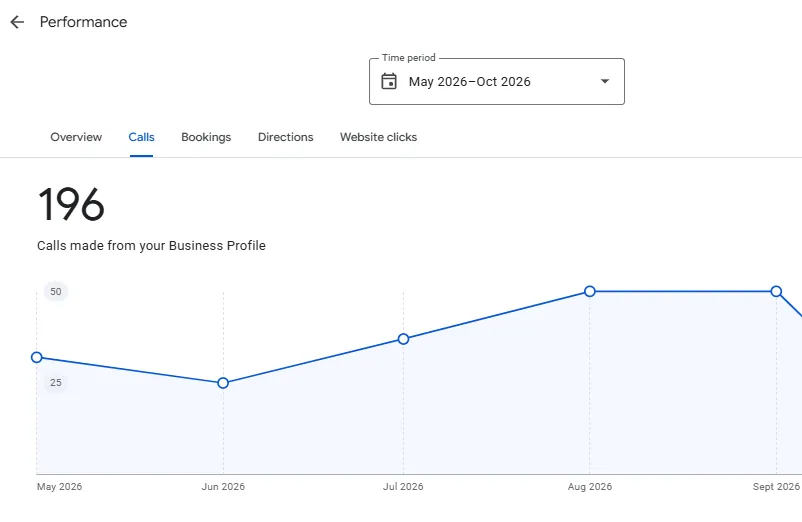802x522 pixels.
Task: Select the Sept 2026 data point
Action: coord(776,291)
